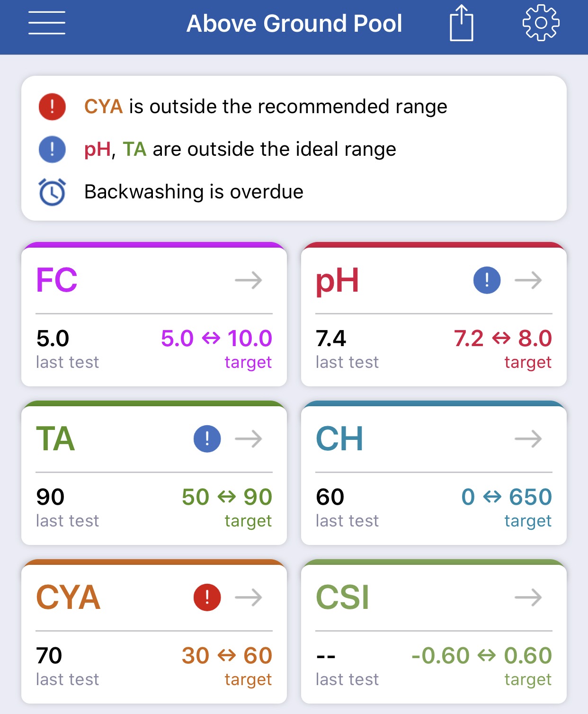588x714 pixels.
Task: Tap blue warning badge on pH card
Action: coord(487,280)
